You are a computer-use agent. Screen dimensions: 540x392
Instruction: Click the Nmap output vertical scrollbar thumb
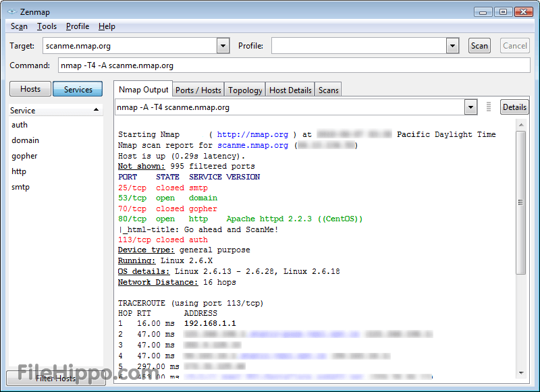click(521, 202)
